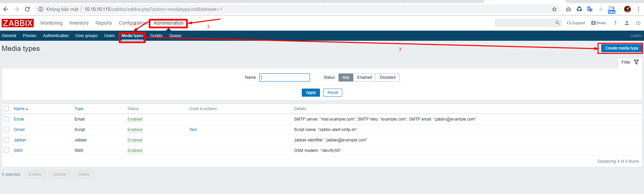The image size is (644, 194).
Task: Open the Administration menu
Action: (168, 23)
